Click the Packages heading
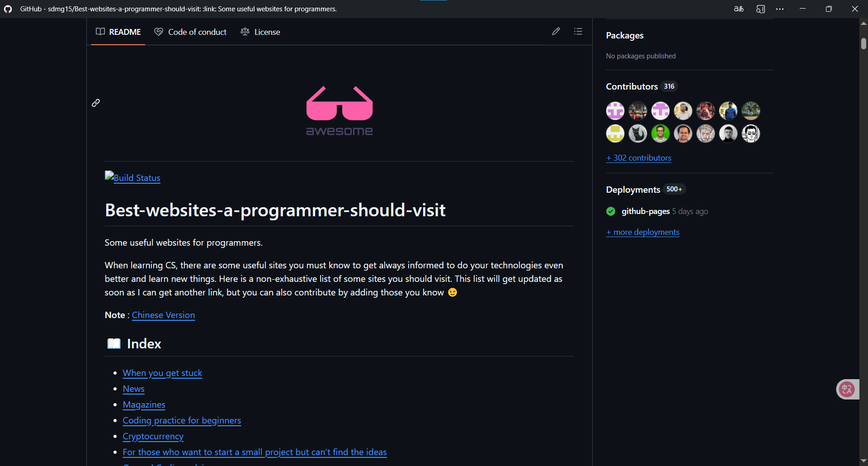The height and width of the screenshot is (466, 868). pyautogui.click(x=624, y=35)
